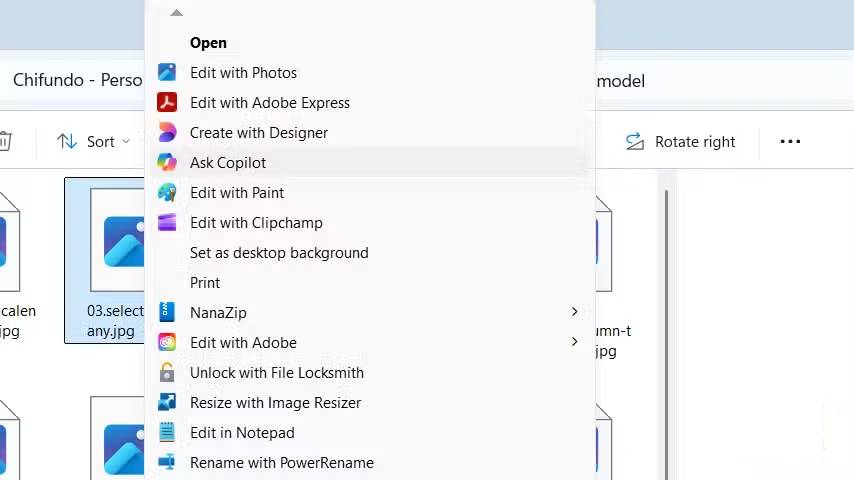Expand the NanaZip submenu arrow
This screenshot has width=854, height=480.
click(574, 313)
